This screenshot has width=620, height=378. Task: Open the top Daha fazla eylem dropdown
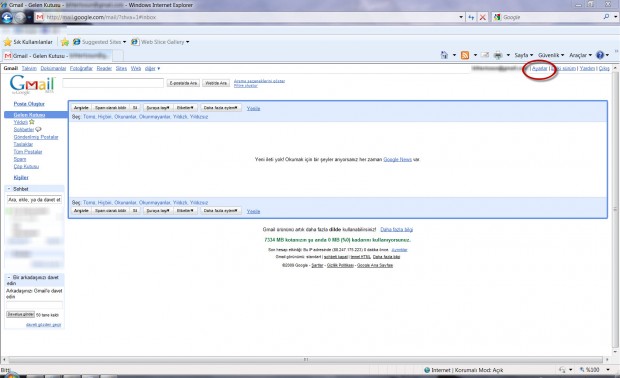tap(221, 108)
